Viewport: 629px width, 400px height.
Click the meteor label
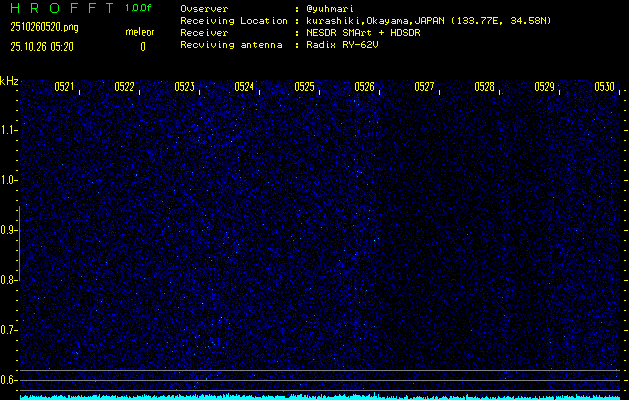coord(140,32)
